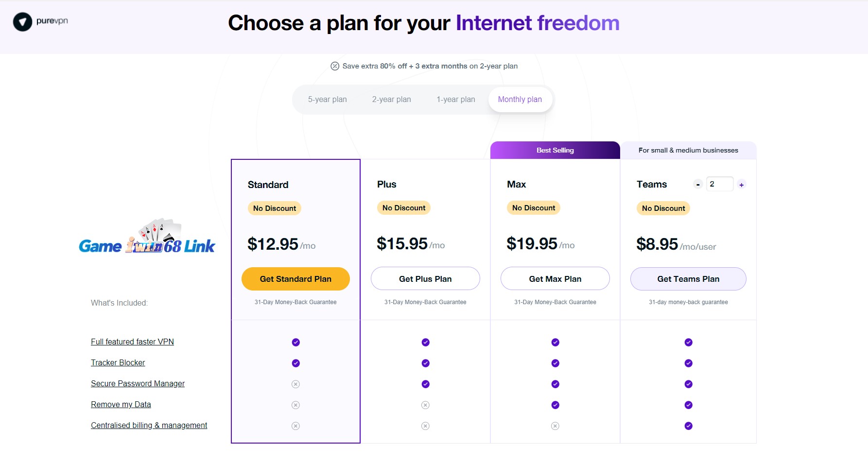Select the 2-year plan tab

(x=391, y=100)
